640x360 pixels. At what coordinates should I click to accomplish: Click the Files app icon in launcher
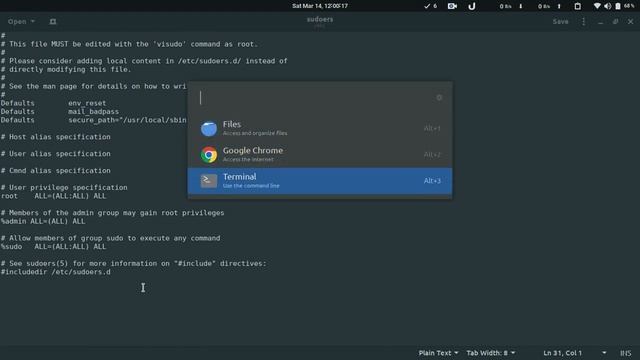click(209, 128)
